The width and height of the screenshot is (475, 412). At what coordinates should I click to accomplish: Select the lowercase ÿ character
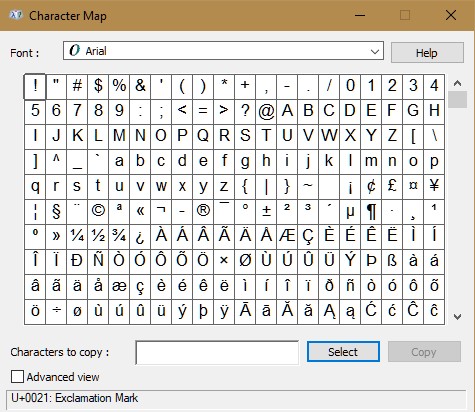click(x=224, y=312)
